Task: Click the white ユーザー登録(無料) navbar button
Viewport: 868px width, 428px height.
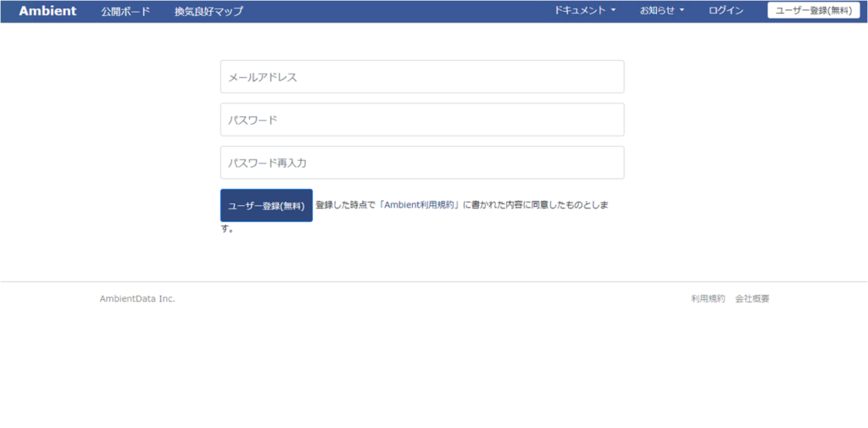Action: click(x=813, y=10)
